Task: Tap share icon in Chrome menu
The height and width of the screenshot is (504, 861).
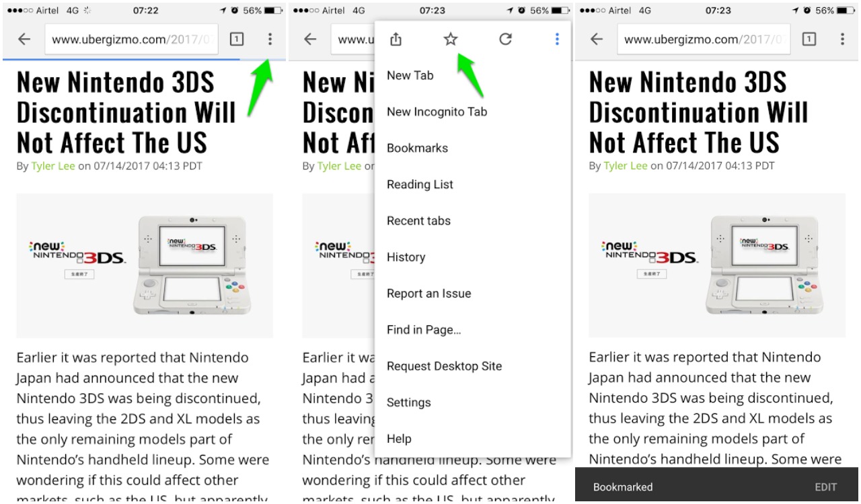Action: click(396, 40)
